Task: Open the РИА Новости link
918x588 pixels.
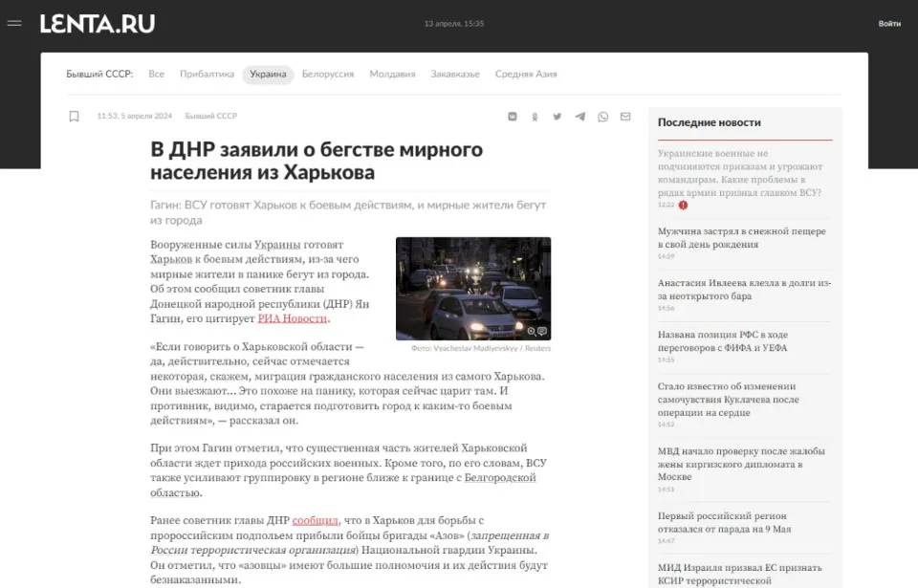Action: click(292, 316)
